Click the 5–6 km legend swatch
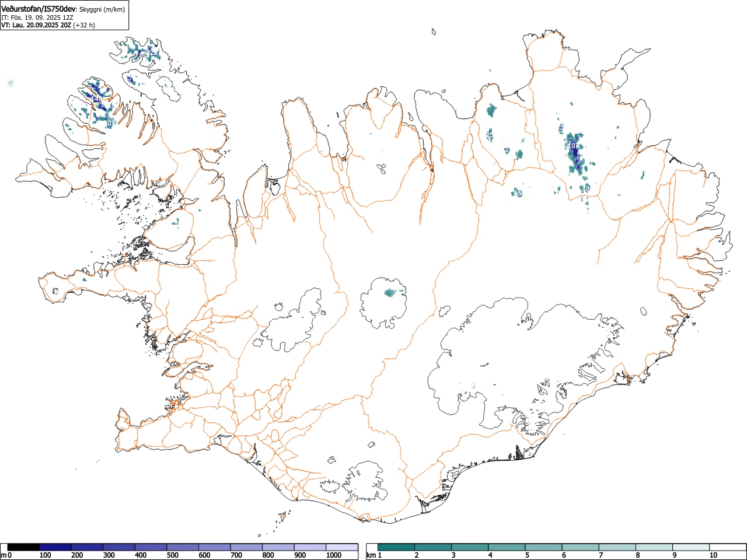Image resolution: width=747 pixels, height=560 pixels. [543, 547]
